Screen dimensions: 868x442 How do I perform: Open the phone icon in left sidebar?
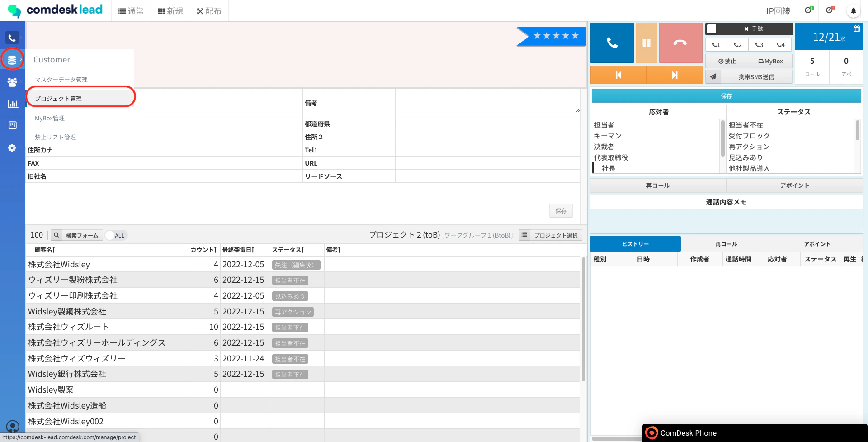pyautogui.click(x=12, y=38)
